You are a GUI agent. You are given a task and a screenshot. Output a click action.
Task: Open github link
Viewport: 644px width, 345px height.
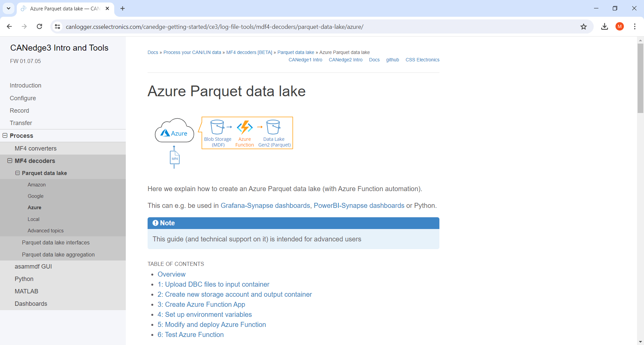(392, 60)
